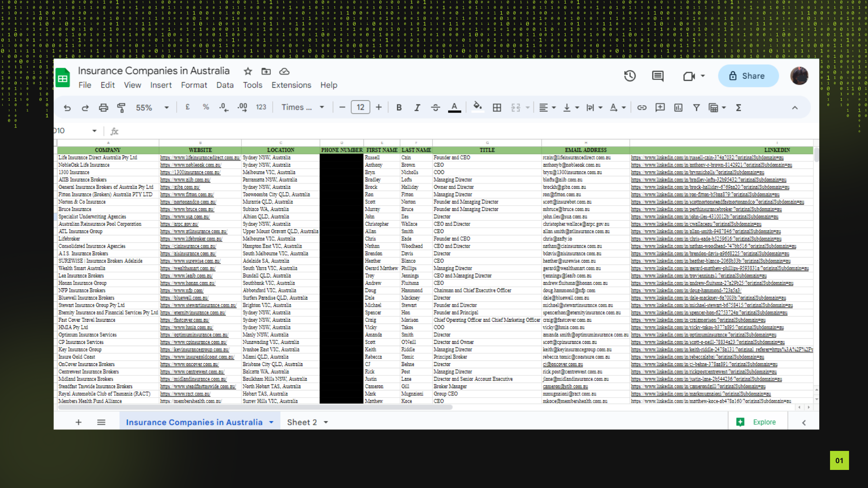Viewport: 868px width, 488px height.
Task: Click the Redo arrow icon
Action: (85, 108)
